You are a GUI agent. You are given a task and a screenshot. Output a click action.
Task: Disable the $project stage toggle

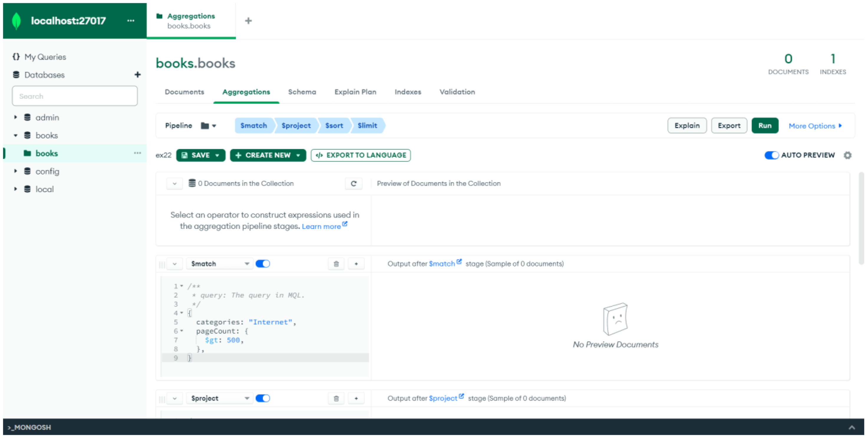point(263,399)
